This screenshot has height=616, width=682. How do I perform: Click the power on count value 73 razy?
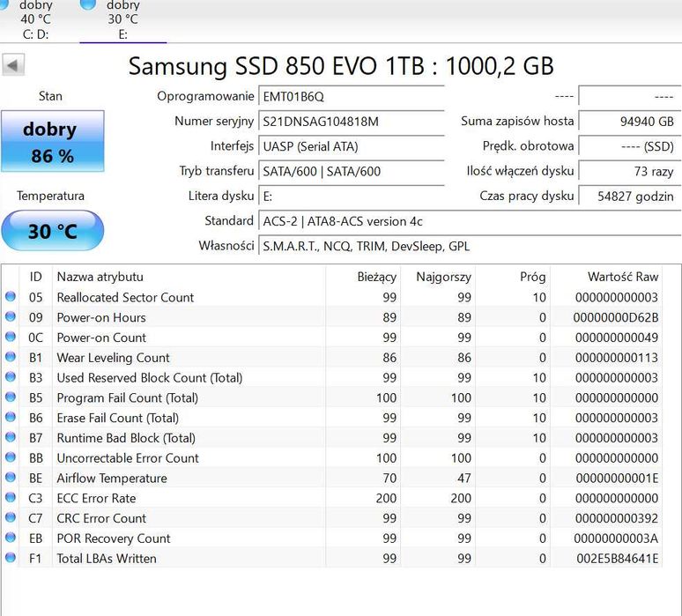coord(629,171)
